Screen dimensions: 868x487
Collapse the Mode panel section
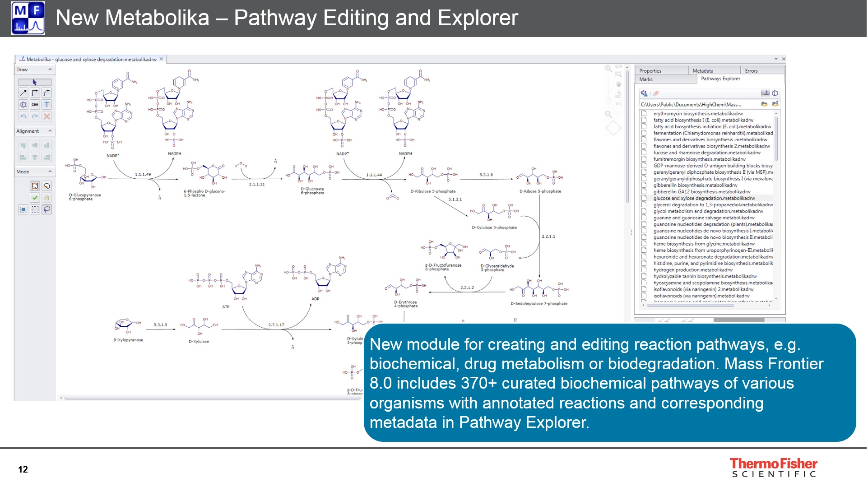(50, 172)
